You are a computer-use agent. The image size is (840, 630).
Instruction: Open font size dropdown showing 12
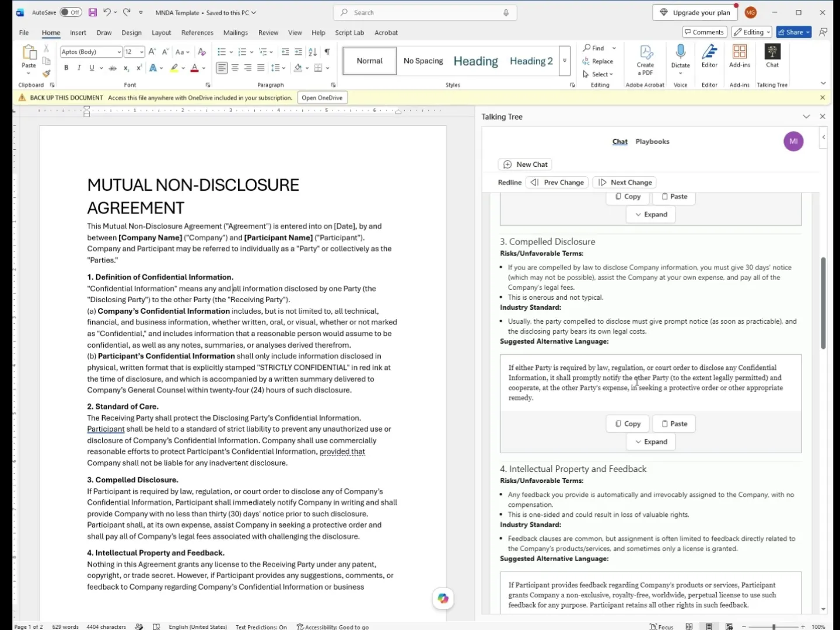[142, 52]
